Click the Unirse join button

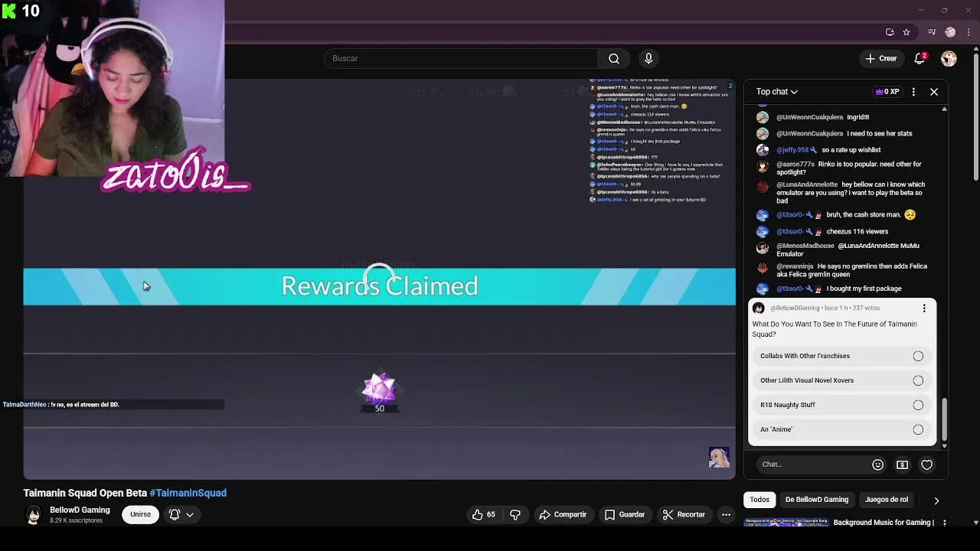(x=140, y=514)
